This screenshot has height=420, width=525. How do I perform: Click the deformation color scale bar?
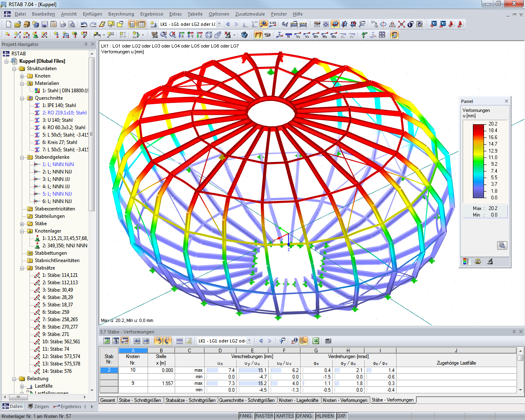pyautogui.click(x=479, y=161)
